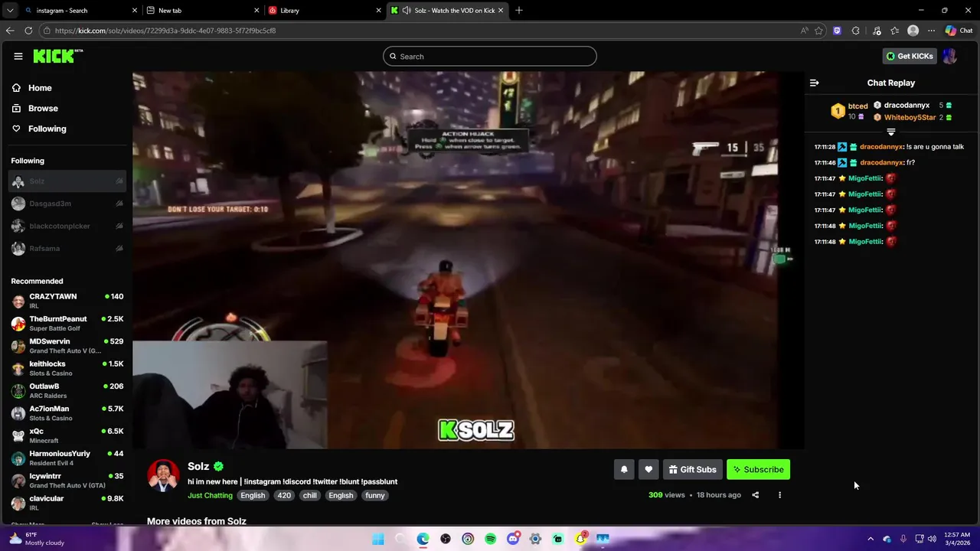The height and width of the screenshot is (551, 980).
Task: Favorite this page with the star icon
Action: 818,31
